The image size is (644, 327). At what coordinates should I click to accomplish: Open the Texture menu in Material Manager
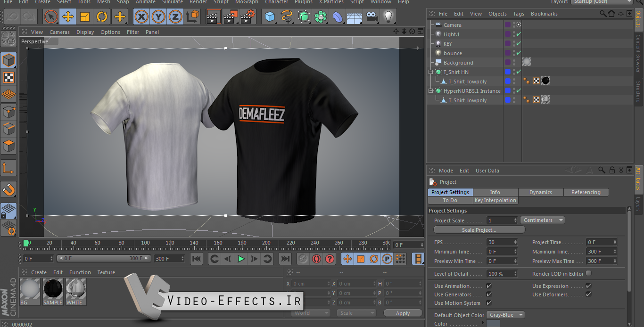(106, 272)
